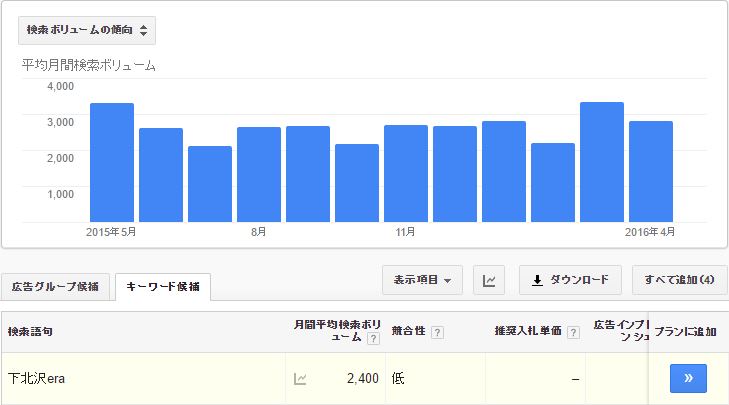
Task: Open the 検索ボリュームの傾向 dropdown
Action: click(87, 31)
